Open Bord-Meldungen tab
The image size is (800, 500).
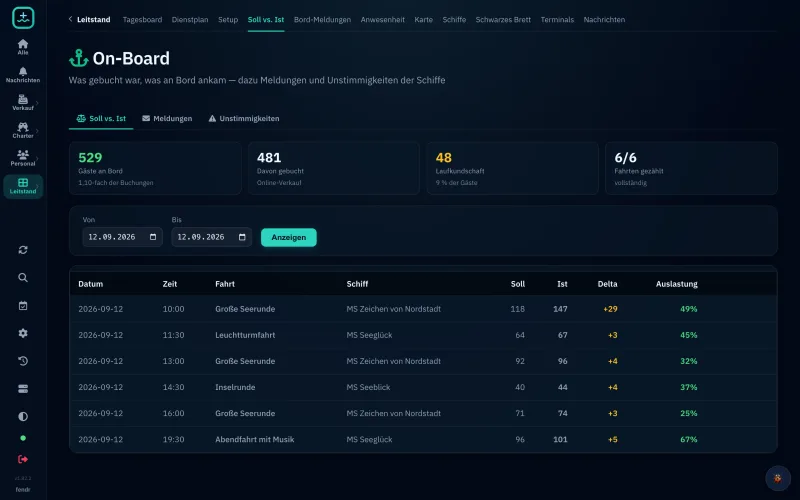(x=322, y=19)
